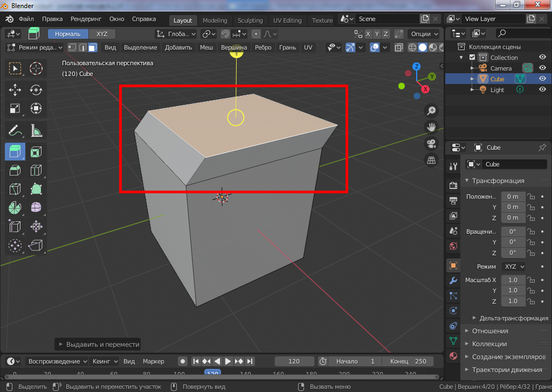Click the Нормаль orientation button

(x=68, y=34)
